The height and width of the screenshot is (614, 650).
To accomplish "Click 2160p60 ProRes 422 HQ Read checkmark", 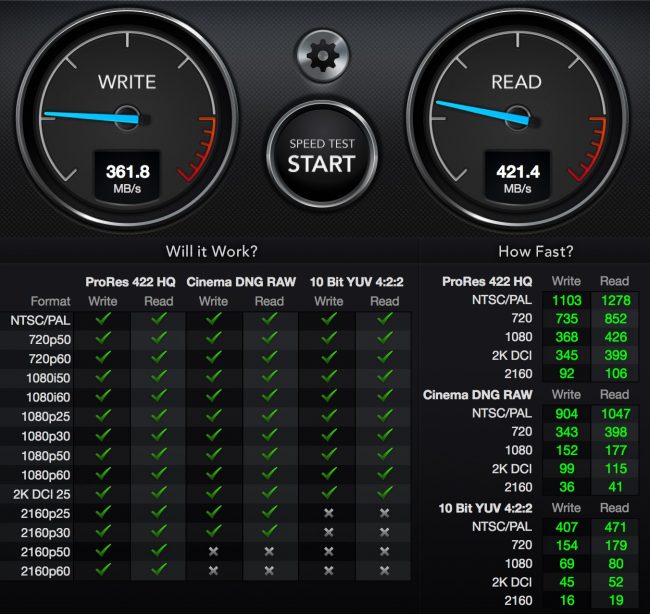I will [159, 569].
